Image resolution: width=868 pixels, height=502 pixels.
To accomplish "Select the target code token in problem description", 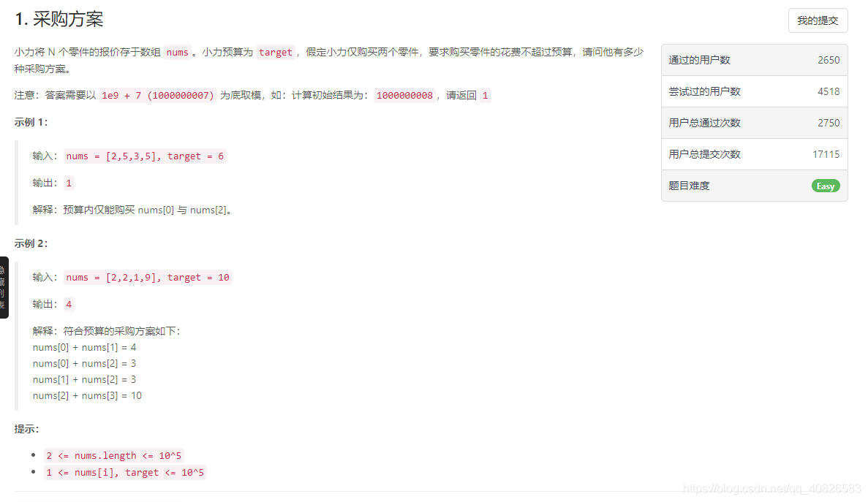I will tap(276, 52).
